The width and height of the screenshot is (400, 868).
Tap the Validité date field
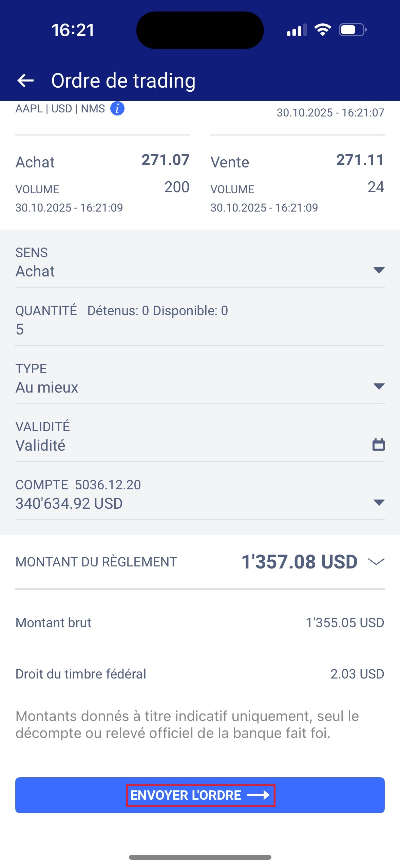(x=190, y=445)
